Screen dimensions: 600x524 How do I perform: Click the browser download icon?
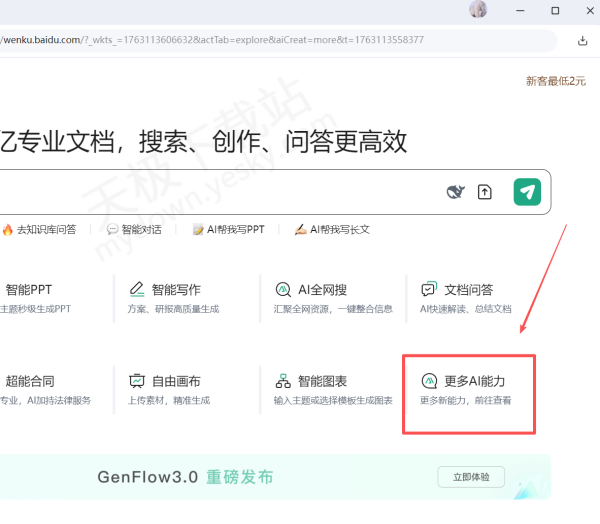pos(583,41)
